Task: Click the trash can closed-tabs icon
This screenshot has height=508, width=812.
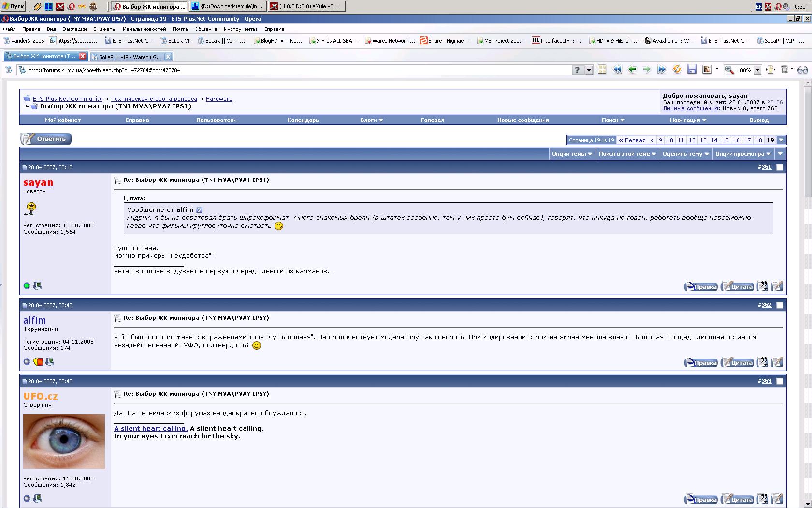Action: [x=784, y=70]
